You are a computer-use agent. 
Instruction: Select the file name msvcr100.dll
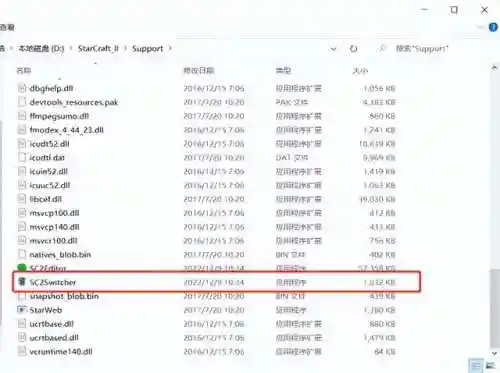pyautogui.click(x=53, y=241)
